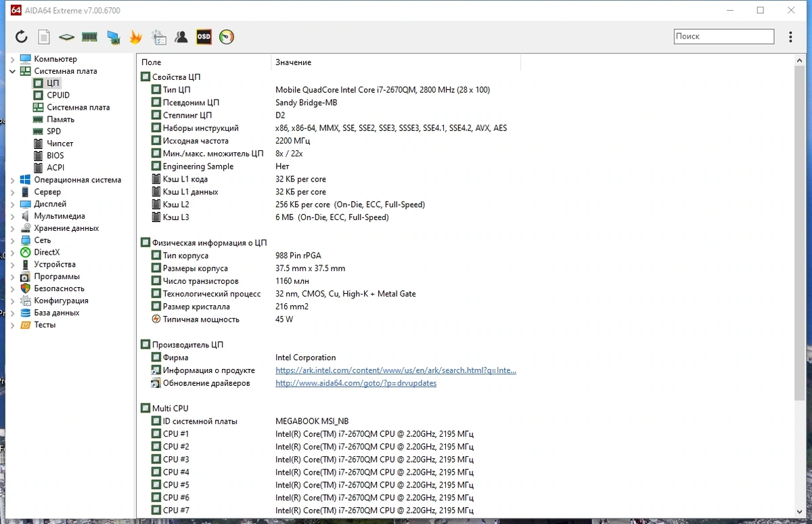Click the gauge benchmark toolbar icon
This screenshot has width=812, height=524.
pyautogui.click(x=227, y=37)
